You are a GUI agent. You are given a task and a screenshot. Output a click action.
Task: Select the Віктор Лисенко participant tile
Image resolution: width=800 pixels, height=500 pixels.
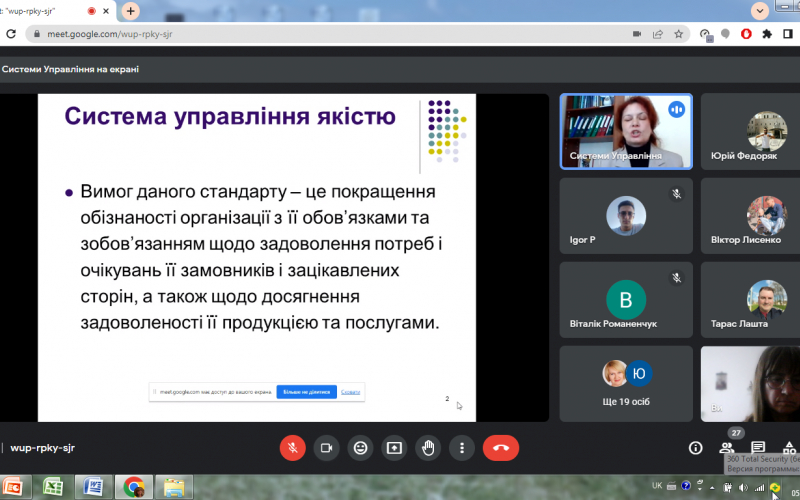751,216
